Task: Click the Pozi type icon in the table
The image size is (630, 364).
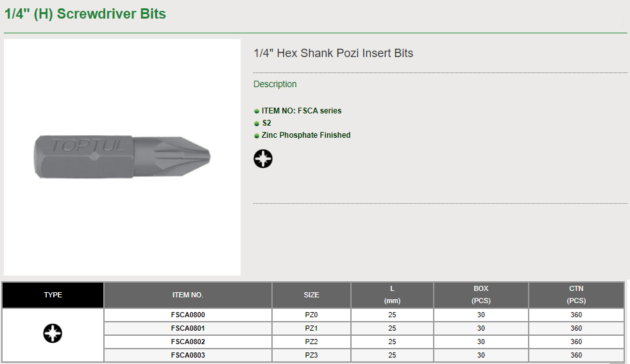Action: tap(53, 333)
